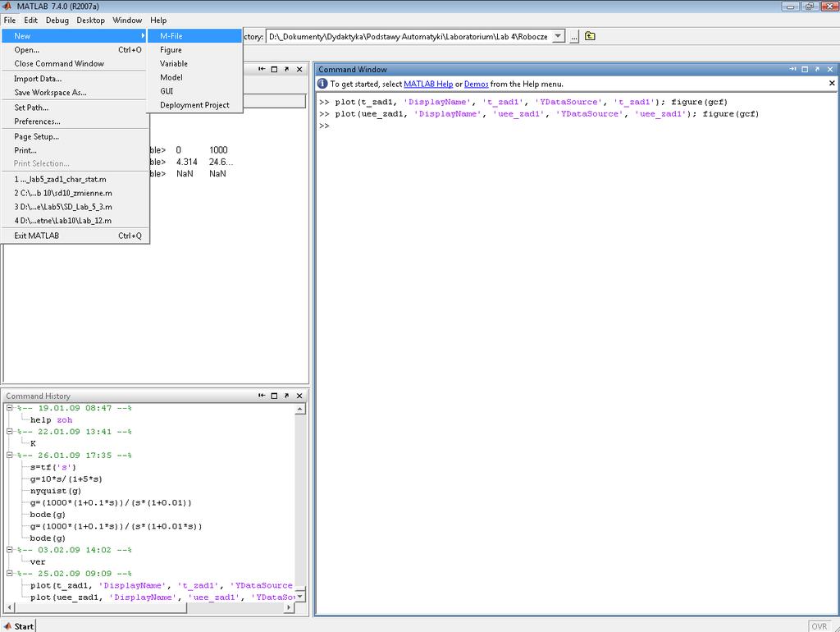
Task: Maximize the Command Window panel
Action: 805,69
